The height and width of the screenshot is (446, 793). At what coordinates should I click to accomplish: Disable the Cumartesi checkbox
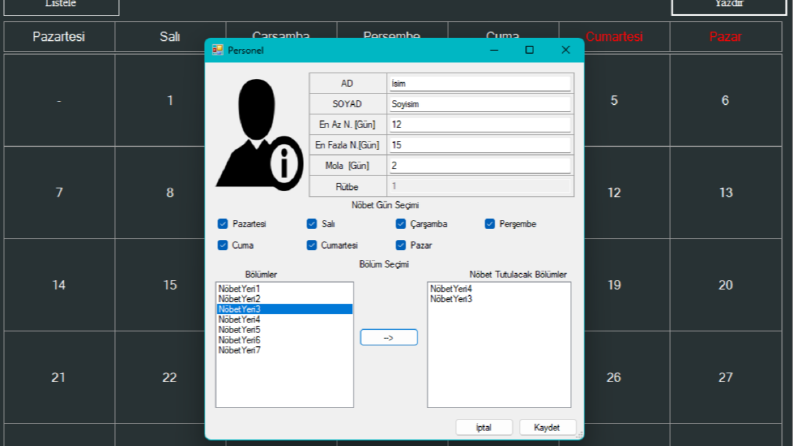tap(312, 245)
